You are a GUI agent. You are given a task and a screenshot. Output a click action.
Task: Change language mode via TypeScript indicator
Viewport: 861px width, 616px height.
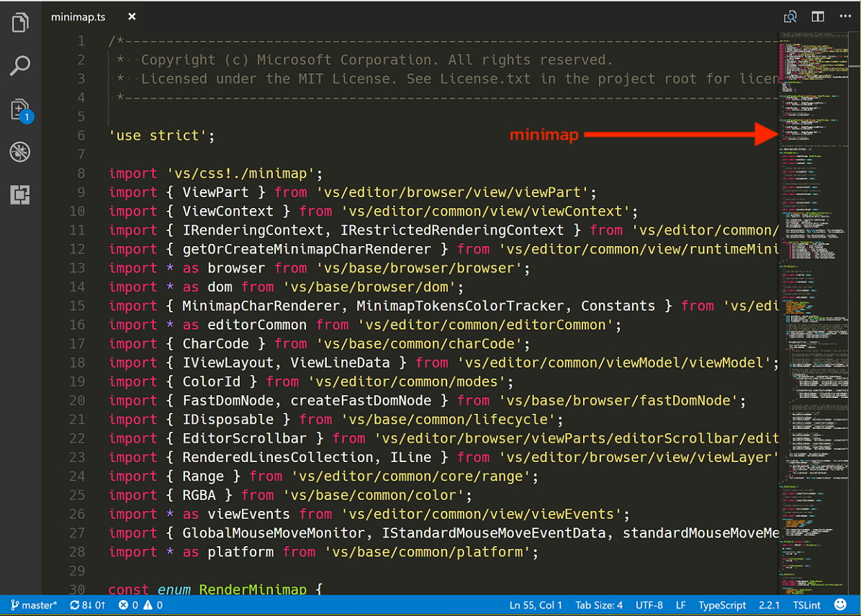(x=722, y=604)
